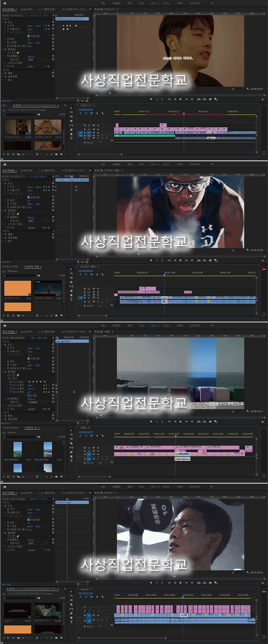Track the mask forward in the IMG_8997 mask path row
268x644 pixels.
tap(37, 382)
